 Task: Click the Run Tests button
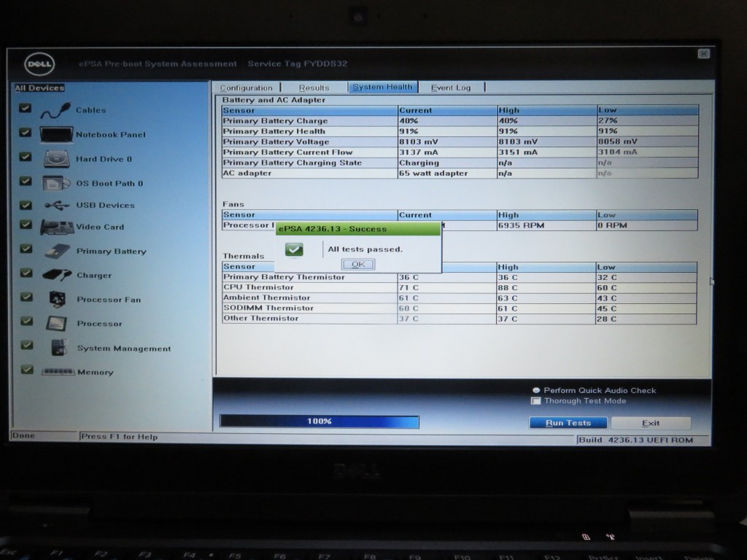pyautogui.click(x=568, y=423)
